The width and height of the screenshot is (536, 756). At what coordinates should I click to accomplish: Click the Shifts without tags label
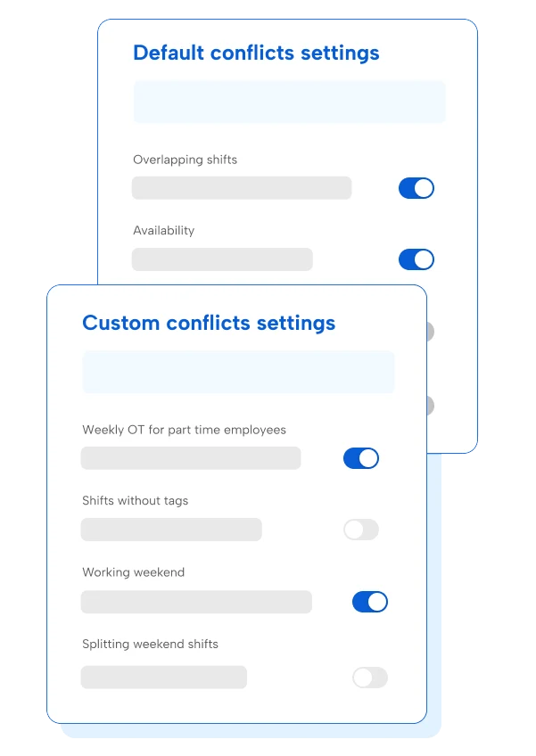tap(135, 501)
